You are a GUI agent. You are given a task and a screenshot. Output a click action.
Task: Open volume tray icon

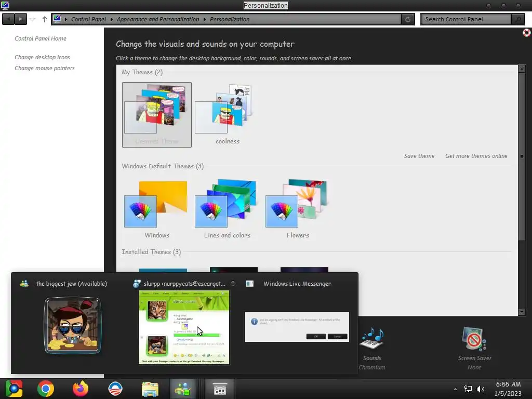point(481,389)
